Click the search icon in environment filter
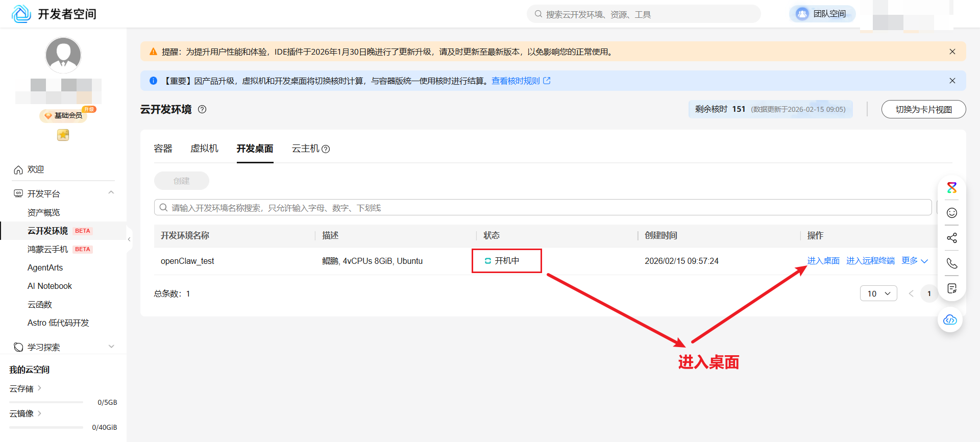Viewport: 980px width, 442px height. pyautogui.click(x=163, y=207)
